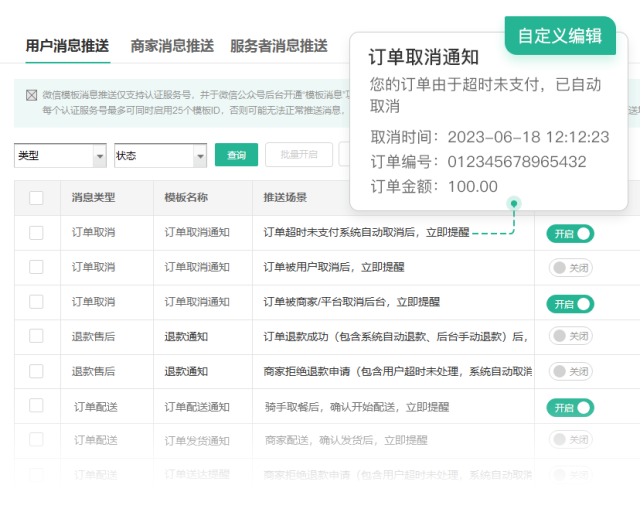The width and height of the screenshot is (640, 526).
Task: Click the 订单编号 line in preview card
Action: [478, 162]
